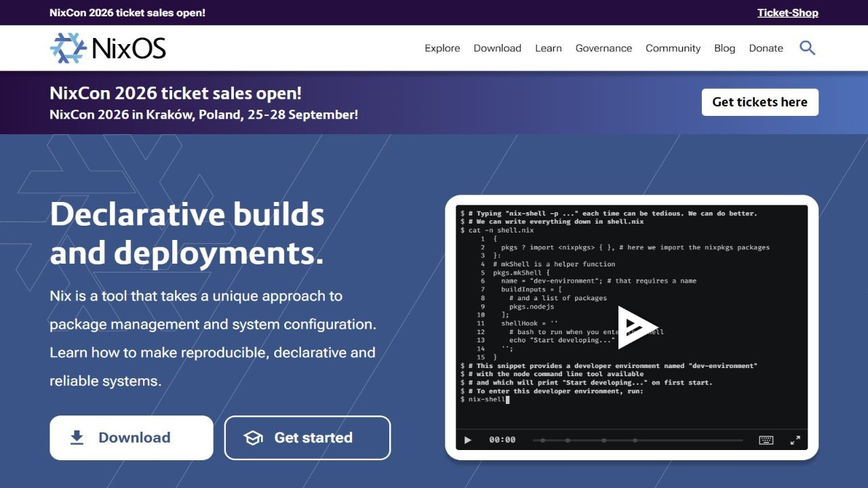Click the small play button in player bar
Viewport: 868px width, 488px height.
coord(468,440)
